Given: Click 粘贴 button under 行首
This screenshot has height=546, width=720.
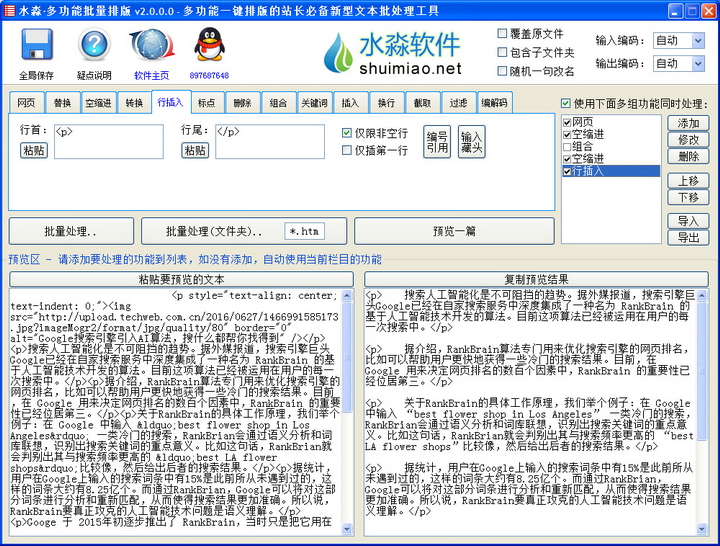Looking at the screenshot, I should 34,150.
